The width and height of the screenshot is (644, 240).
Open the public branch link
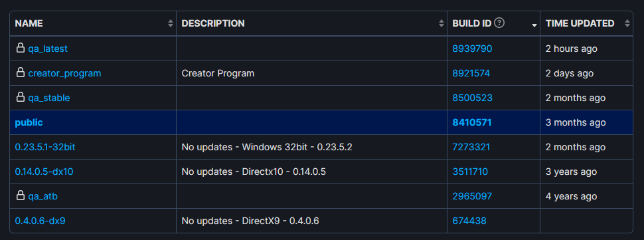[x=29, y=122]
